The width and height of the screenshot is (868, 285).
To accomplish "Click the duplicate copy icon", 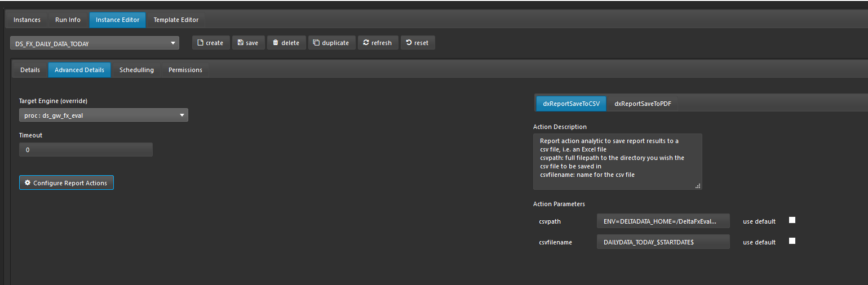I will coord(316,43).
